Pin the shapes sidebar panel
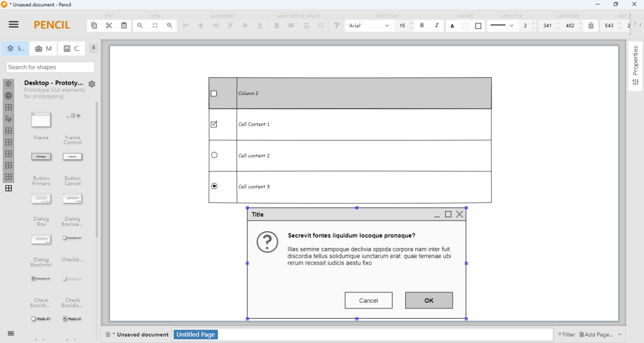This screenshot has height=343, width=644. point(93,48)
